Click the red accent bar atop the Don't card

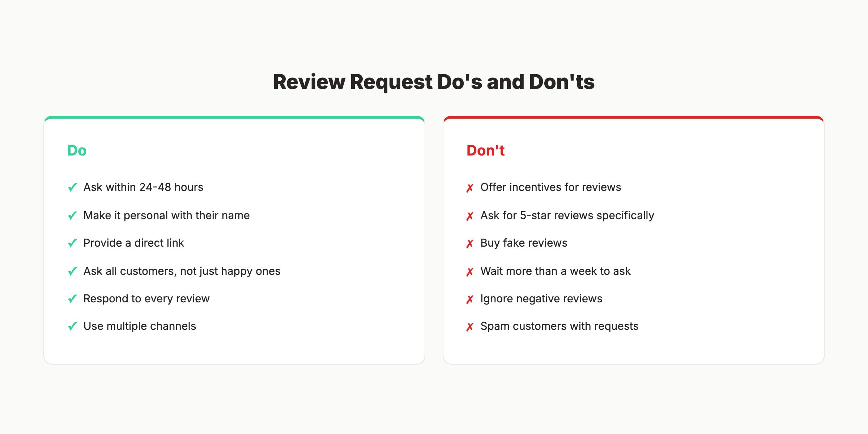pos(634,117)
